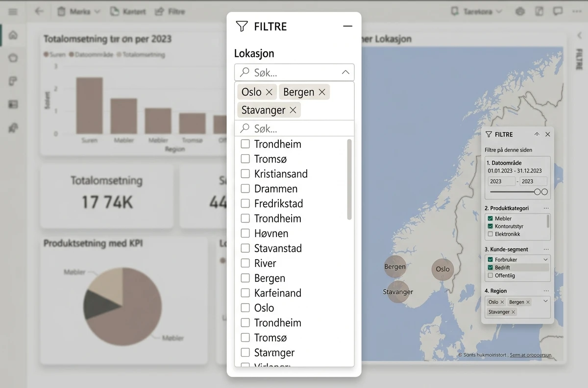The width and height of the screenshot is (588, 388).
Task: Click the location list vertical scrollbar
Action: point(349,179)
